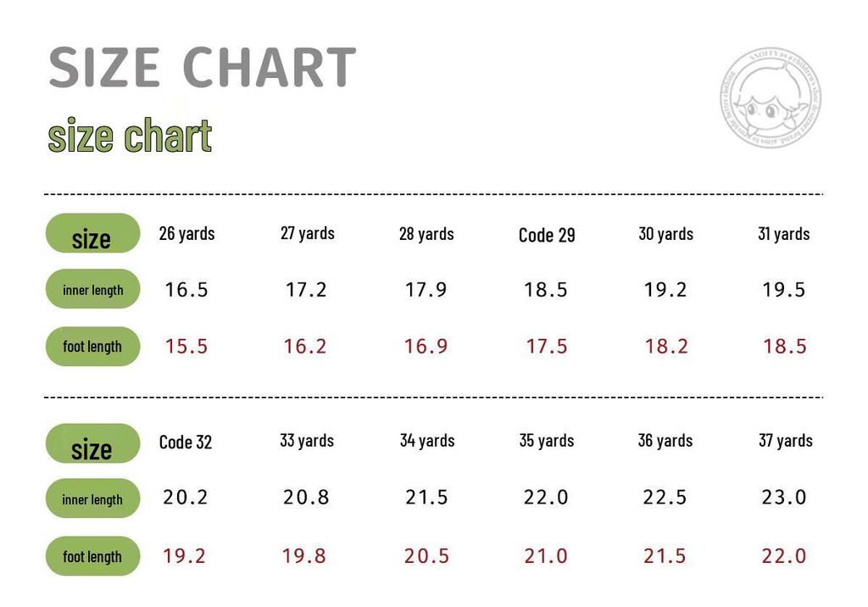Click the inner length value 23.0
868x607 pixels.
click(x=784, y=498)
